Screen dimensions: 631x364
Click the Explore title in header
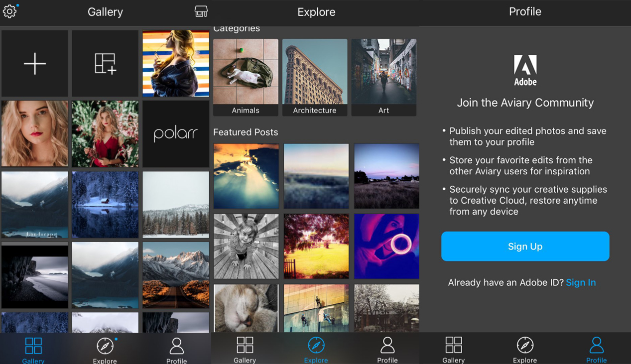point(316,12)
